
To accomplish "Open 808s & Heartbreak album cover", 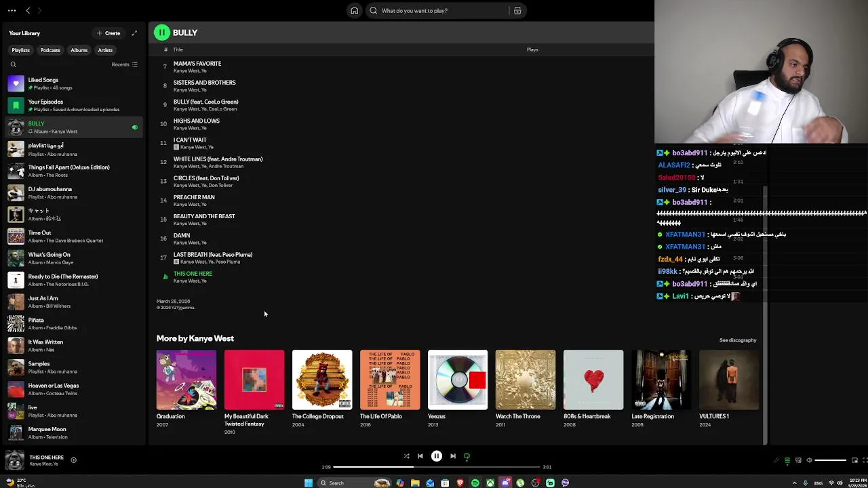I will pyautogui.click(x=593, y=380).
